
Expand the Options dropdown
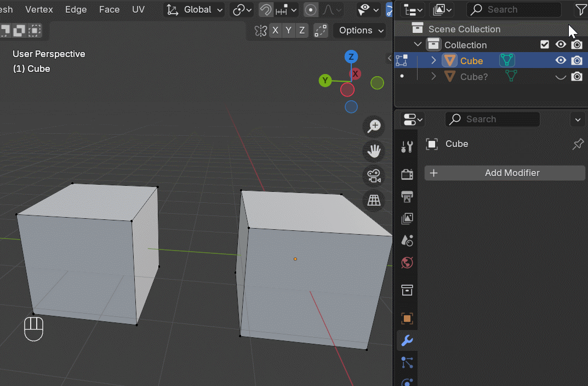tap(361, 31)
